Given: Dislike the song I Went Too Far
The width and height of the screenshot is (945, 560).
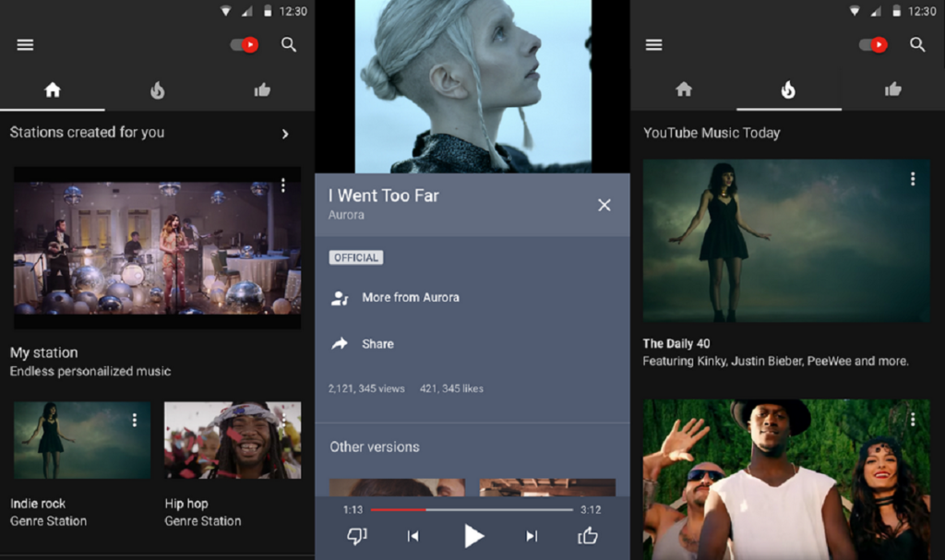Looking at the screenshot, I should (x=356, y=536).
